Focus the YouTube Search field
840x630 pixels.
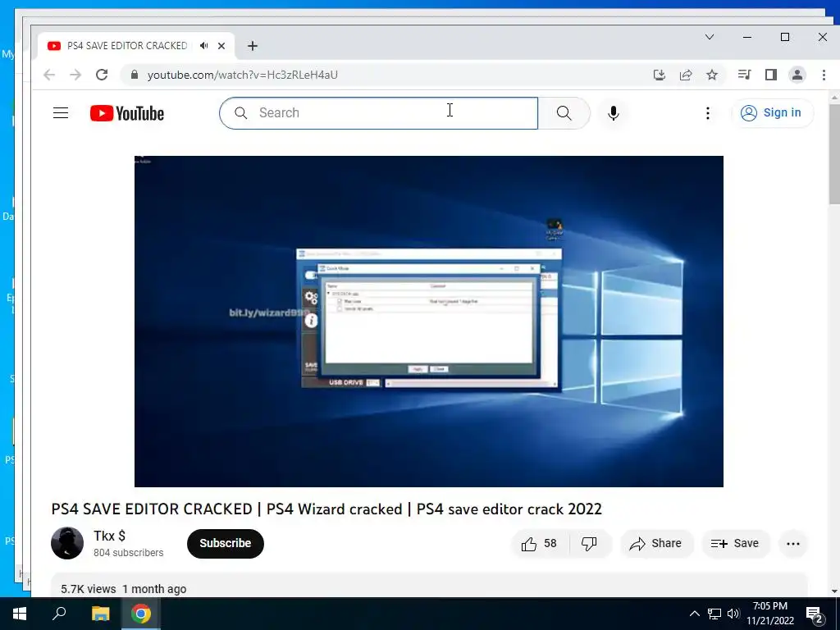pyautogui.click(x=379, y=113)
